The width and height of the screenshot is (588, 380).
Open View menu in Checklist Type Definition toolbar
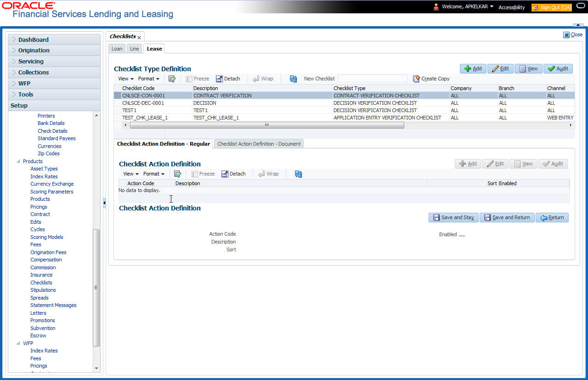point(126,79)
